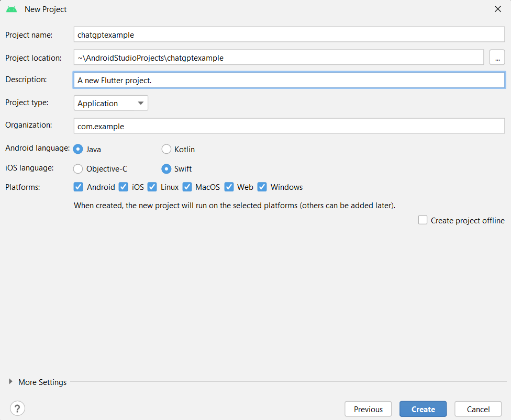Uncheck the Android platform checkbox
This screenshot has width=511, height=420.
click(79, 187)
